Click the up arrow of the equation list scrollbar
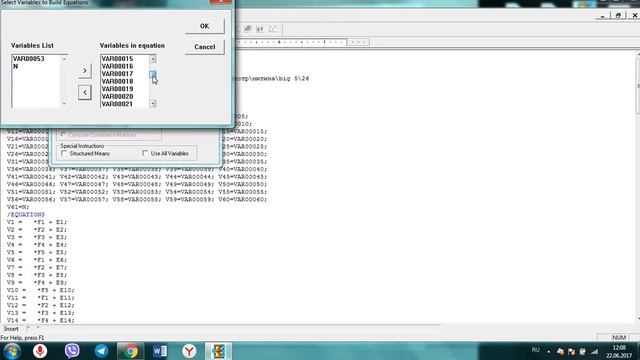This screenshot has height=360, width=640. click(x=153, y=59)
